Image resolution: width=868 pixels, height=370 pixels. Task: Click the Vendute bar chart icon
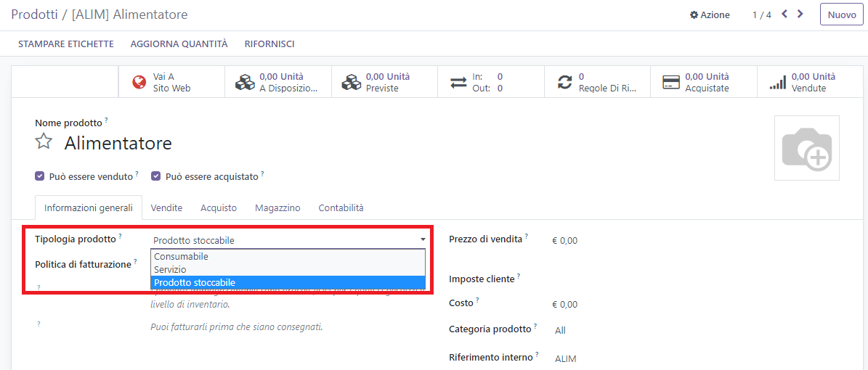coord(777,82)
